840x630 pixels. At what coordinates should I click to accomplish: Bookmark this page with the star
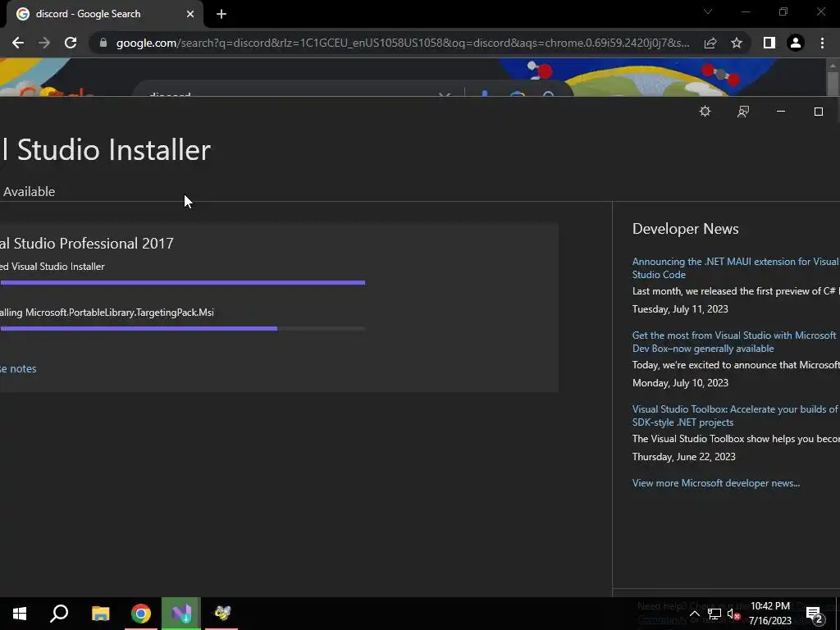(737, 43)
